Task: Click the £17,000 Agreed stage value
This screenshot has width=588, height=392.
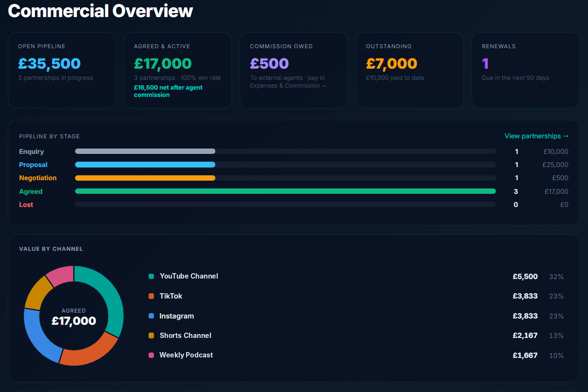Action: [556, 192]
